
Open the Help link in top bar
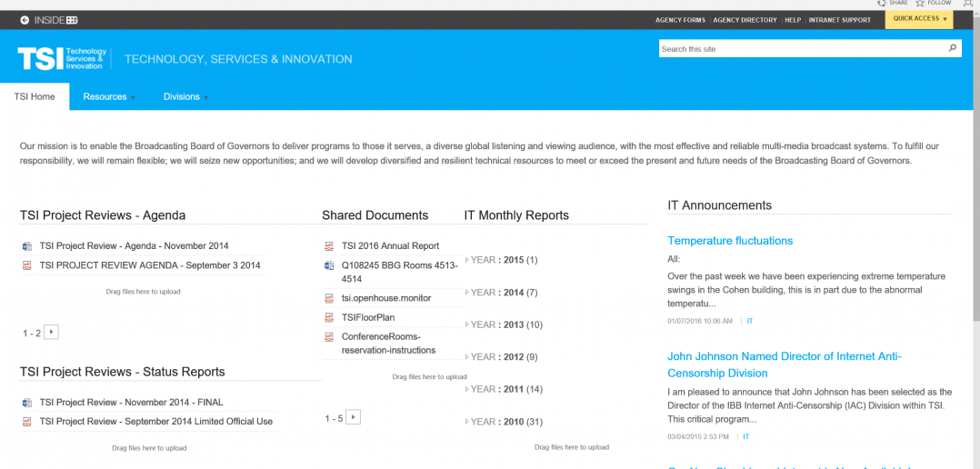click(793, 20)
